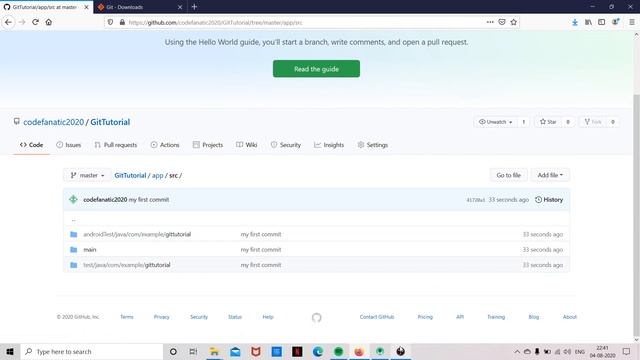Open File Explorer from the taskbar
Viewport: 640px width, 360px height.
[214, 351]
